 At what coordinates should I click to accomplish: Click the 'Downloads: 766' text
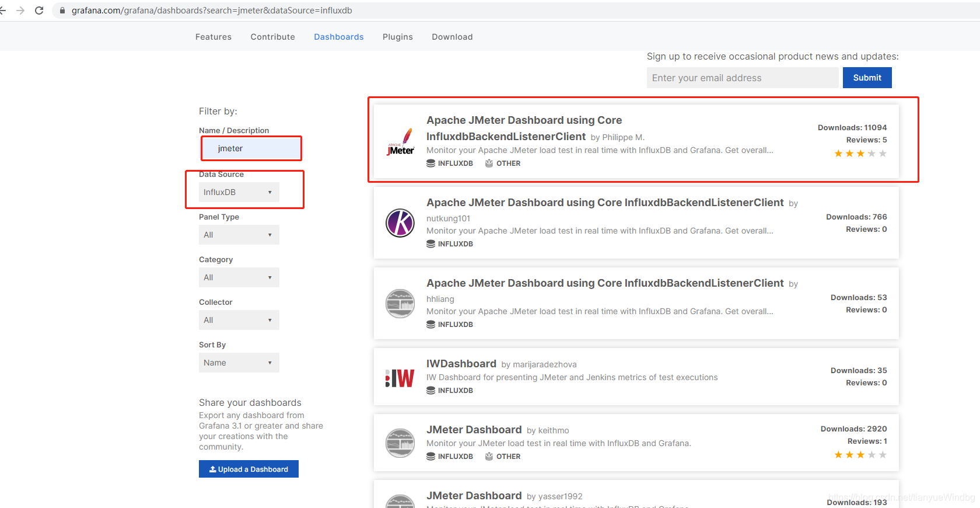(x=856, y=217)
